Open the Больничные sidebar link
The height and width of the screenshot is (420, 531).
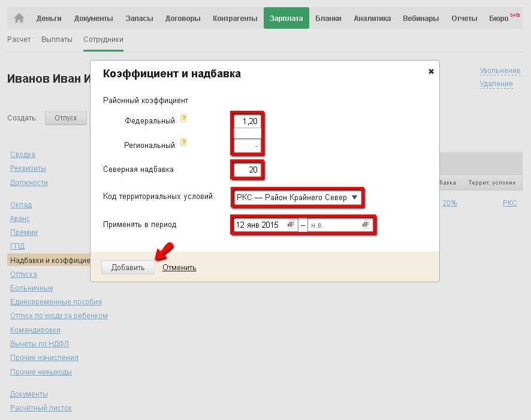(32, 288)
